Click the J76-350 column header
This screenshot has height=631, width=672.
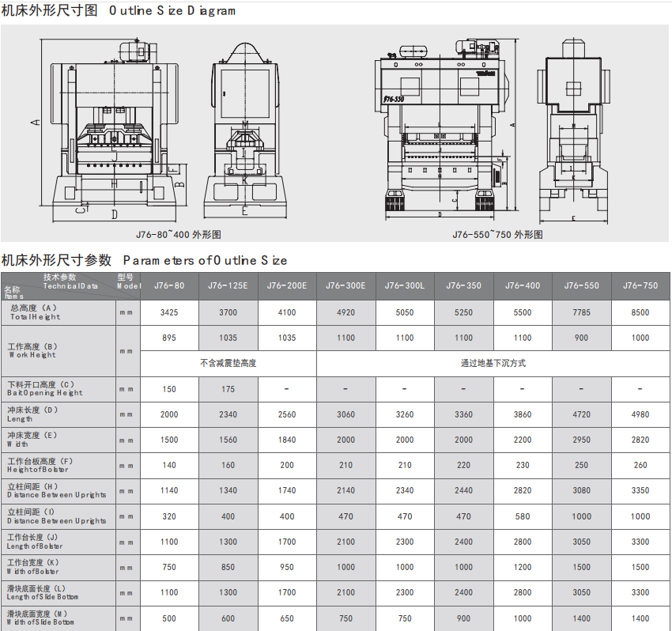click(x=464, y=285)
